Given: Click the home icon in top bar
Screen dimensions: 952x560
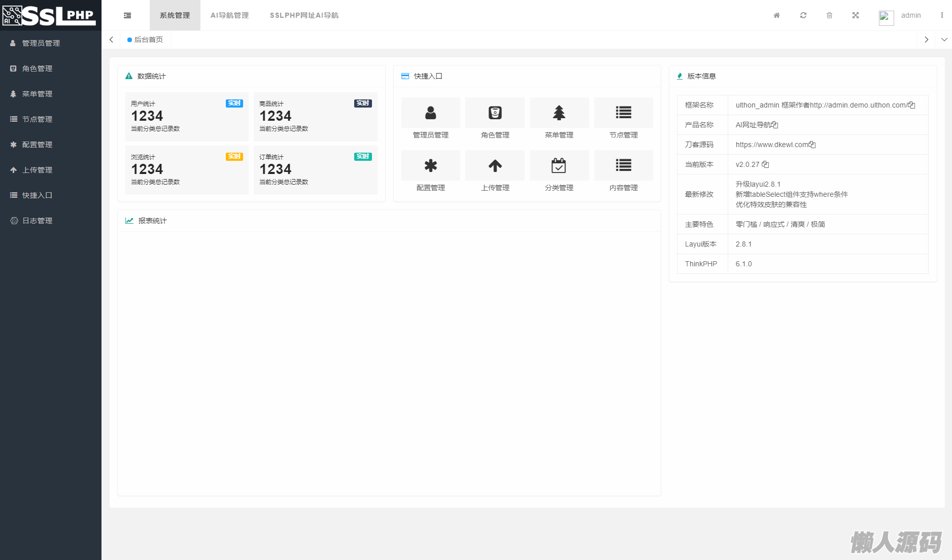Looking at the screenshot, I should [x=776, y=15].
